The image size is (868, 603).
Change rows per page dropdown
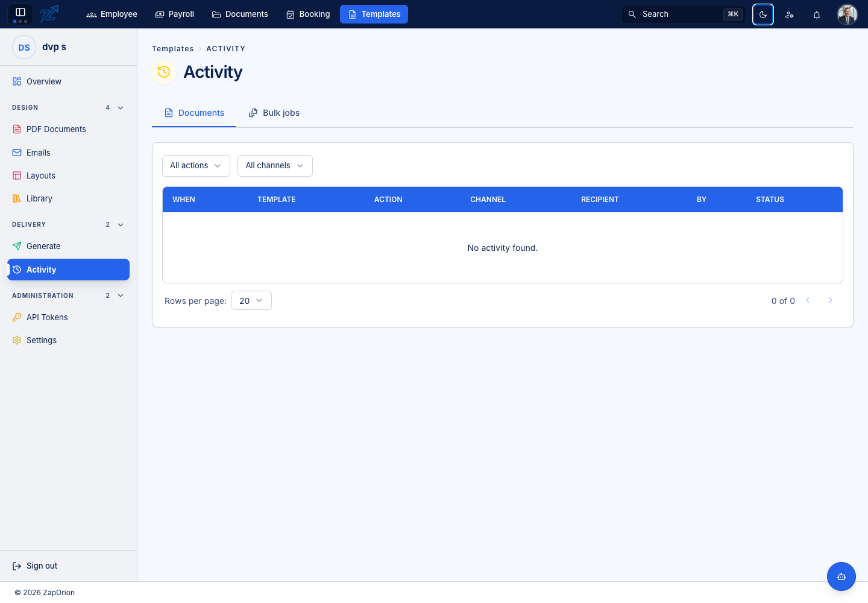251,300
